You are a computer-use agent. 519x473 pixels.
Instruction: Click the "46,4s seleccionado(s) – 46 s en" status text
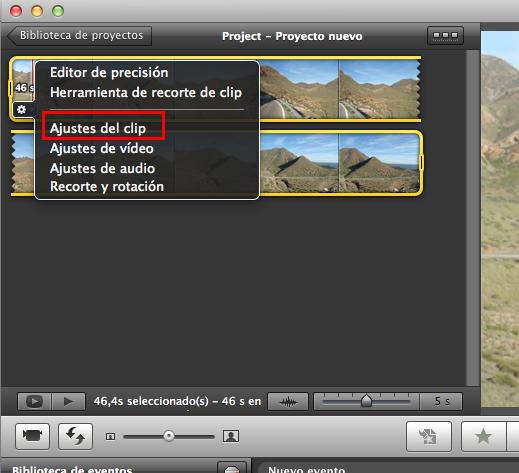(177, 401)
